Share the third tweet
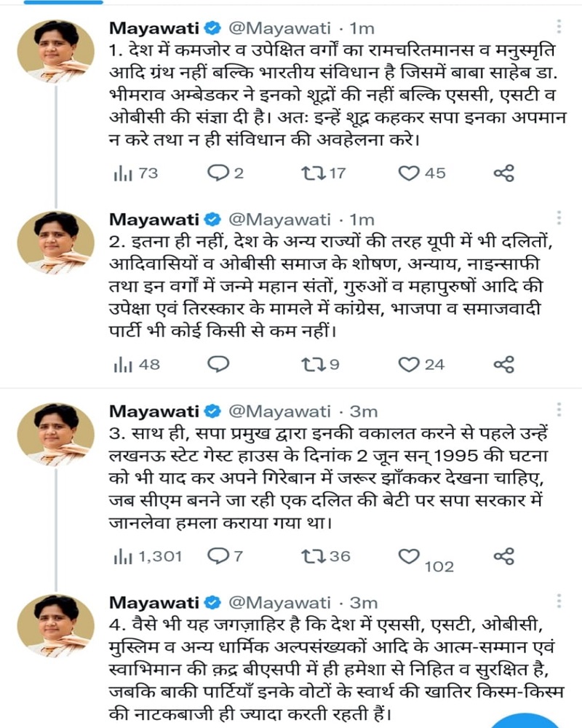This screenshot has width=582, height=728. tap(504, 556)
